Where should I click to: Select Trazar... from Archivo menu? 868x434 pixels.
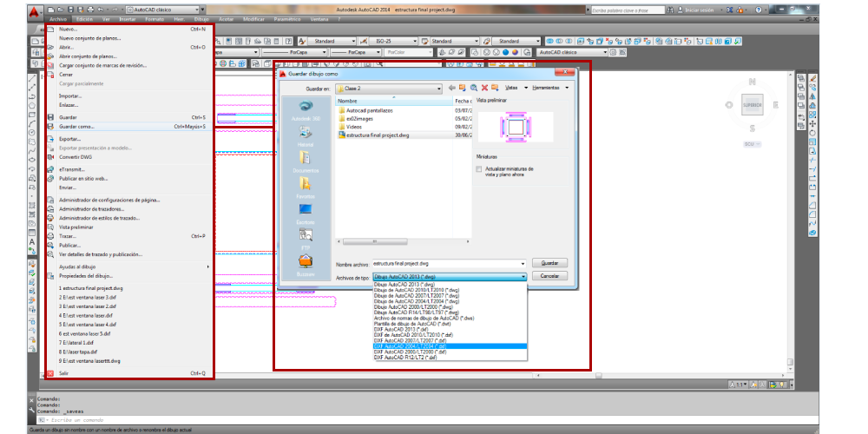[x=128, y=236]
